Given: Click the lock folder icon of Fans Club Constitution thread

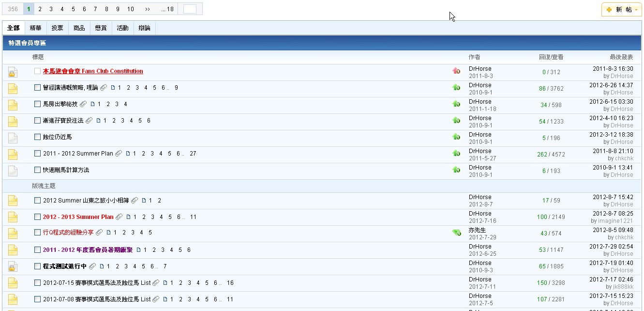Looking at the screenshot, I should 13,73.
